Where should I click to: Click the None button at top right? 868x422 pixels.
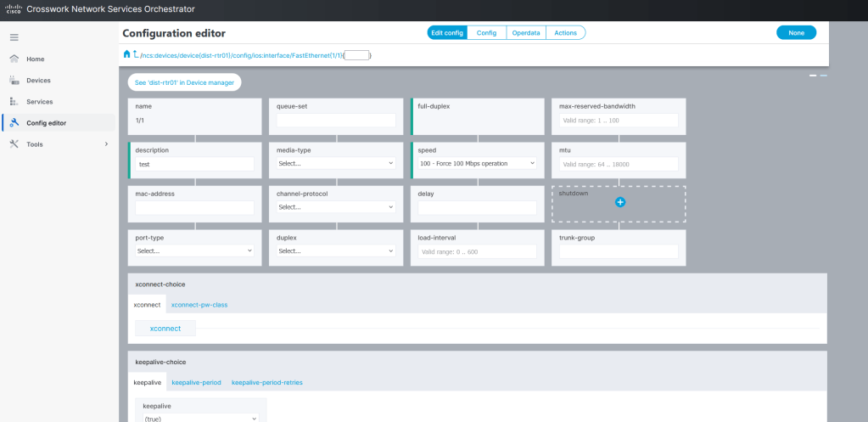pyautogui.click(x=795, y=32)
